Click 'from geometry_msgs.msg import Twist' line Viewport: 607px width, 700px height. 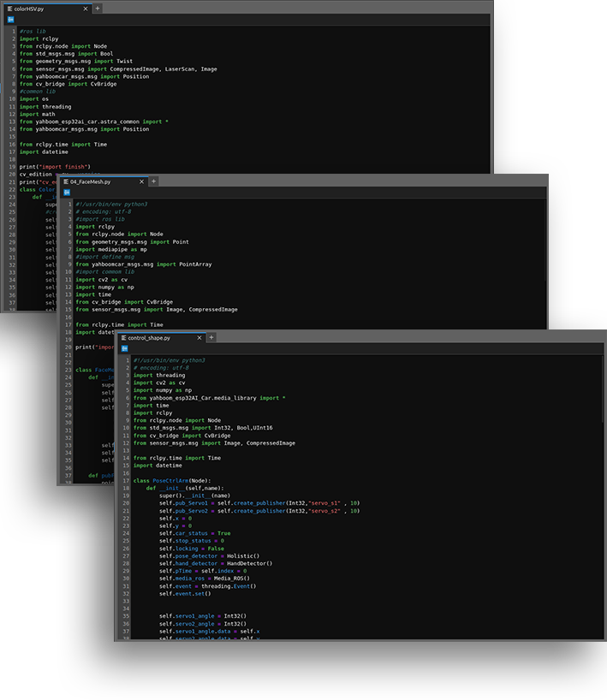[x=76, y=61]
